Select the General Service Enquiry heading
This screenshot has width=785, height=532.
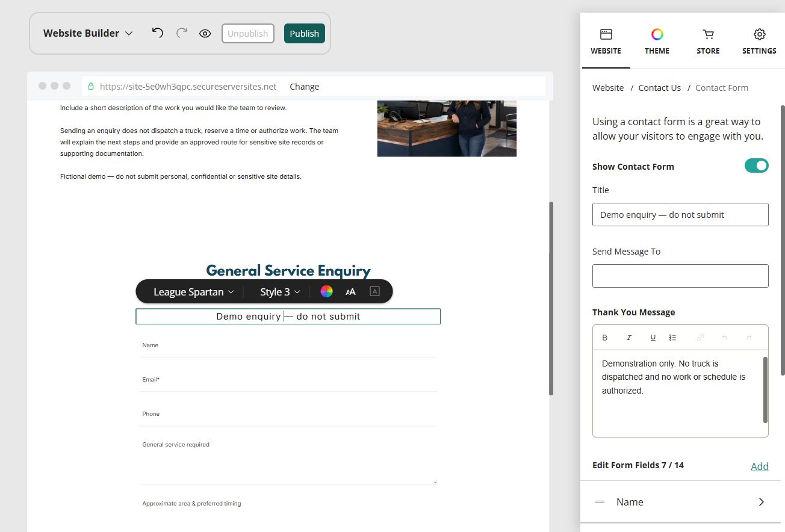click(288, 271)
